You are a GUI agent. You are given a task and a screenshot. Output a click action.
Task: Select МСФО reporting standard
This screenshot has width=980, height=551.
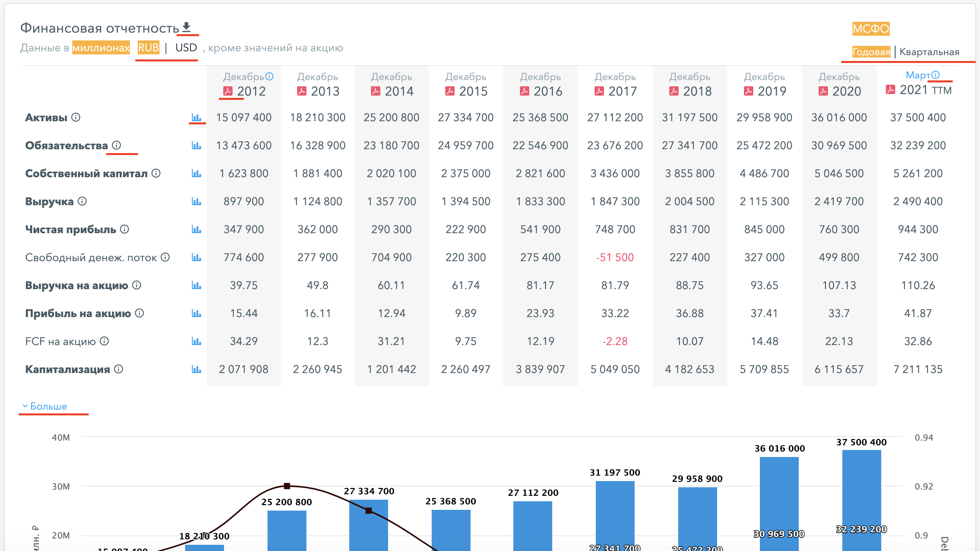tap(871, 28)
